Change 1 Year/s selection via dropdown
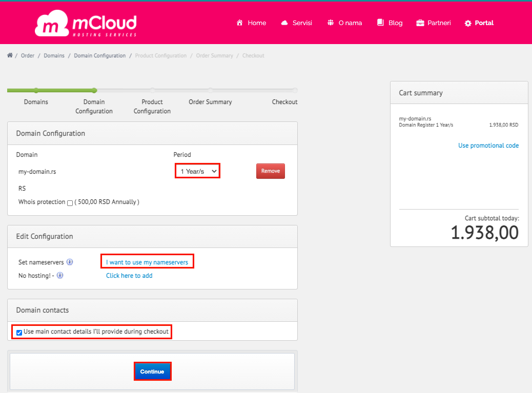 (197, 171)
